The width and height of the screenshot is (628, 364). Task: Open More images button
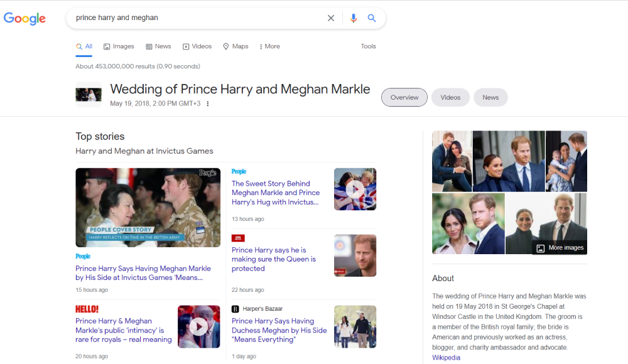click(x=560, y=248)
